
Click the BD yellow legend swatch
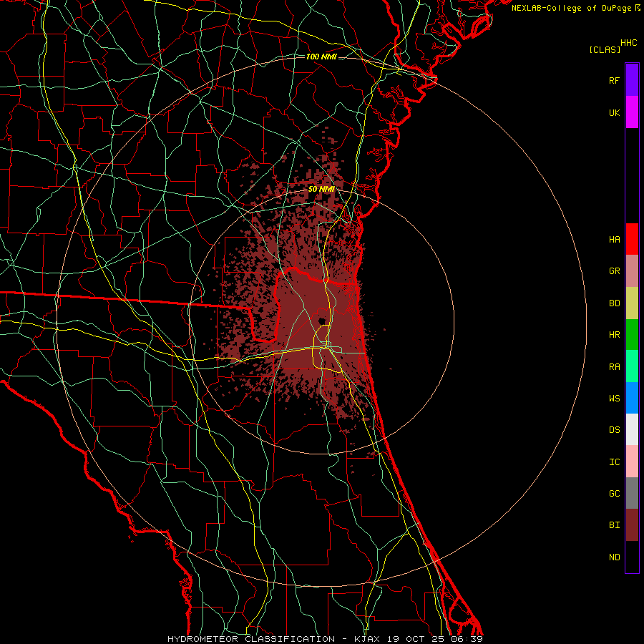click(632, 303)
